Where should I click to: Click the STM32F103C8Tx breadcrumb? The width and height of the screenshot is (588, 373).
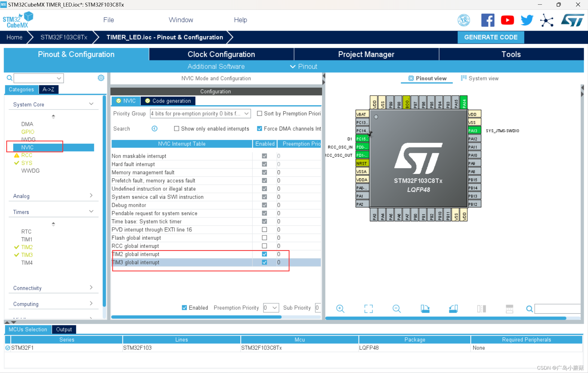click(x=64, y=37)
